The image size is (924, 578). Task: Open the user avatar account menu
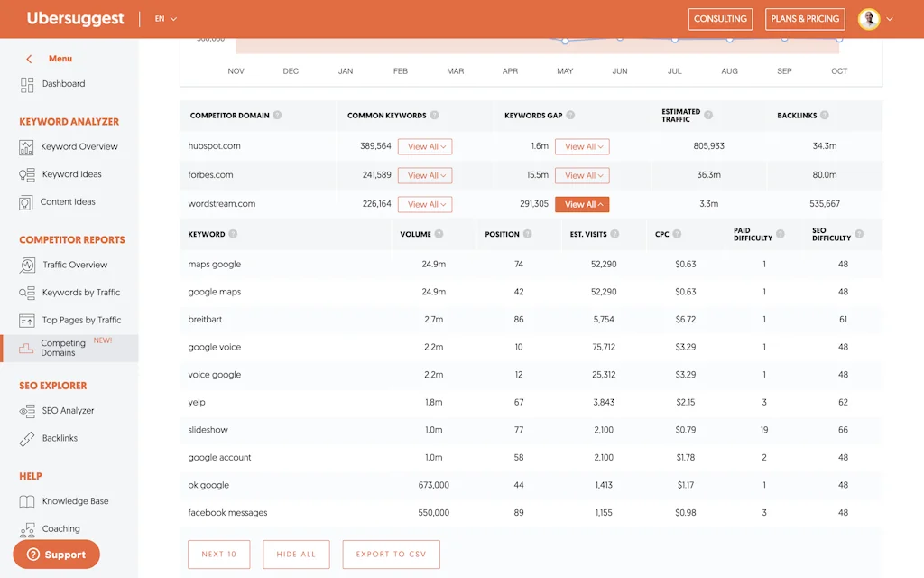[869, 18]
